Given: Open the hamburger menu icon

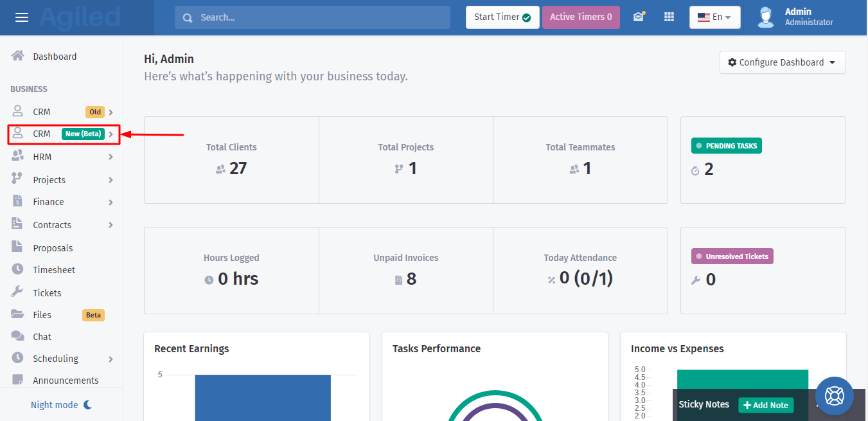Looking at the screenshot, I should point(22,17).
